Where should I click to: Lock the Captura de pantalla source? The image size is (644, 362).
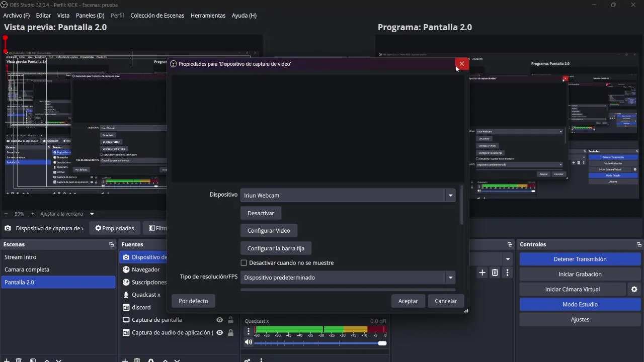[x=230, y=320]
